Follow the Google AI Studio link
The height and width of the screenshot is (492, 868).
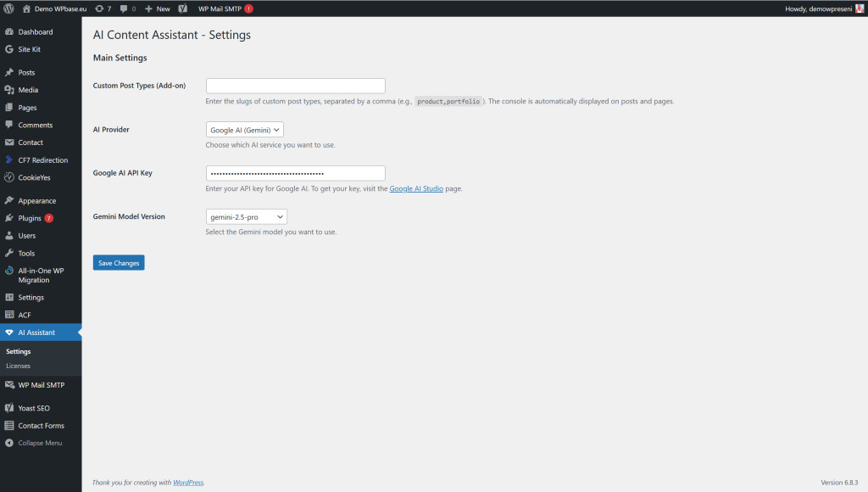coord(416,188)
